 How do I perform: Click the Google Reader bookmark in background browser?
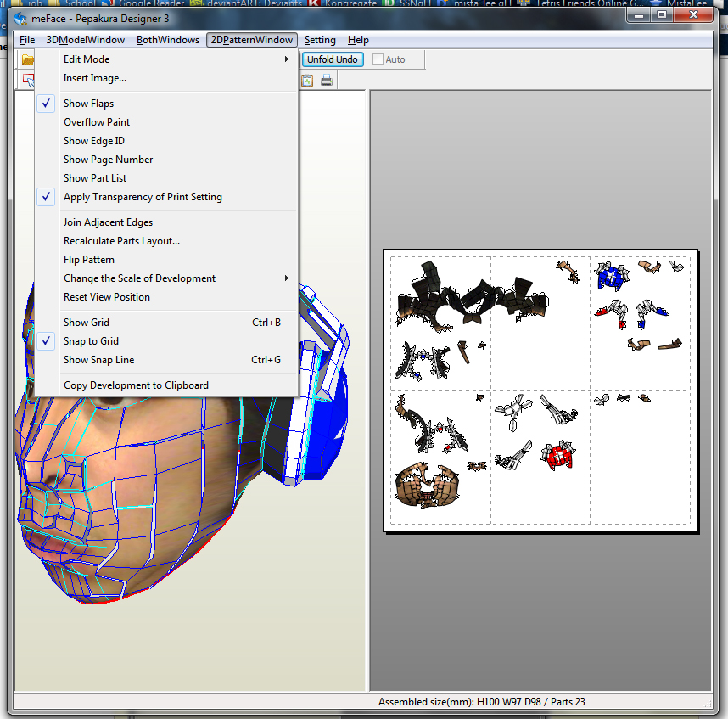[144, 3]
